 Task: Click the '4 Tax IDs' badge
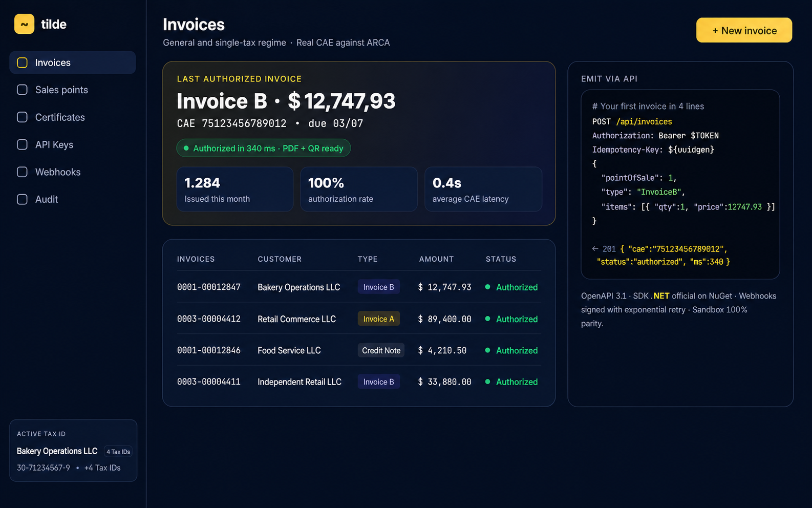(118, 452)
